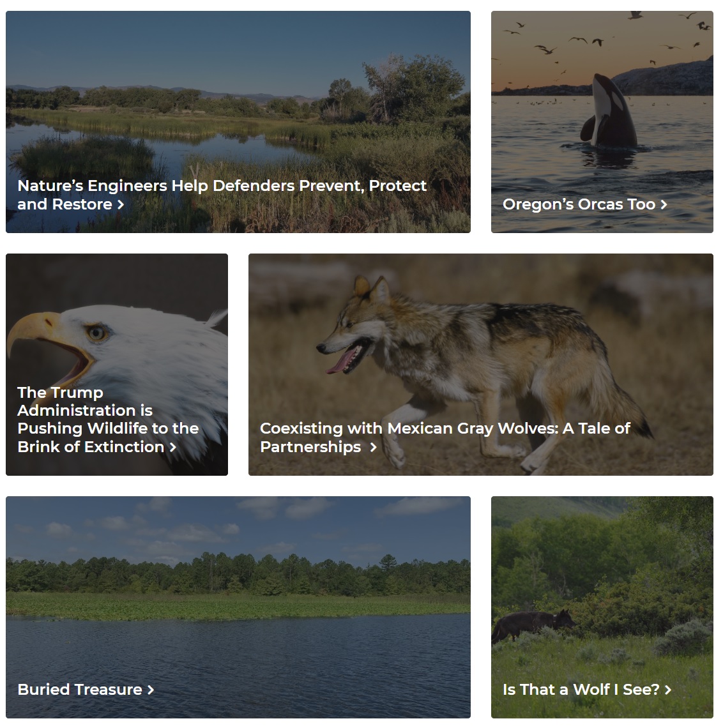Viewport: 723px width, 728px height.
Task: Click the chevron after 'and Restore'
Action: (x=121, y=205)
